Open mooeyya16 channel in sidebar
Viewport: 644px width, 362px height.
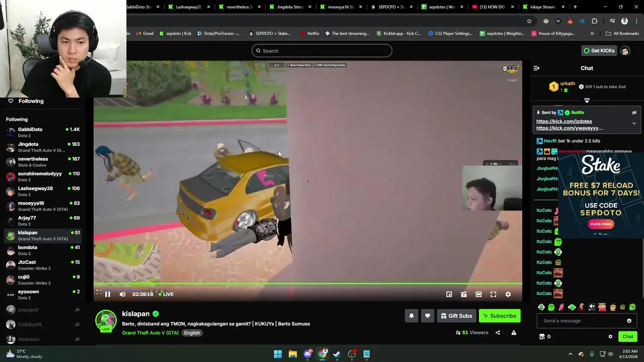tap(43, 206)
